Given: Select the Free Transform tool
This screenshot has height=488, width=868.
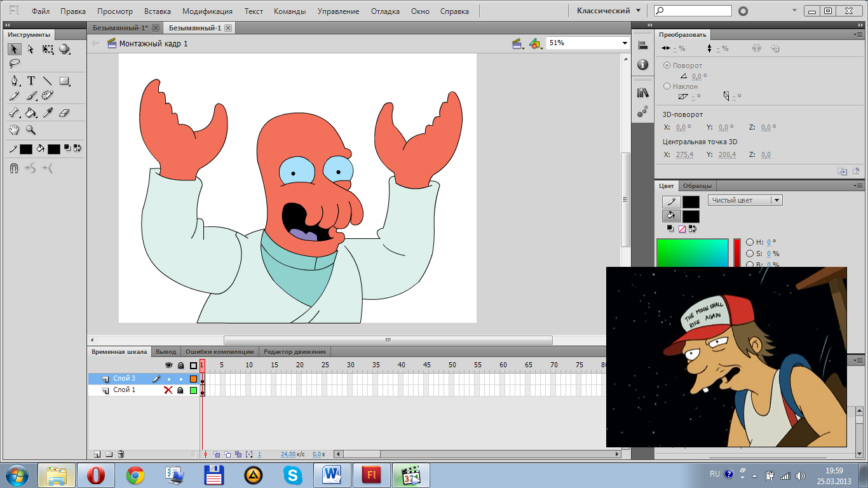Looking at the screenshot, I should click(48, 49).
